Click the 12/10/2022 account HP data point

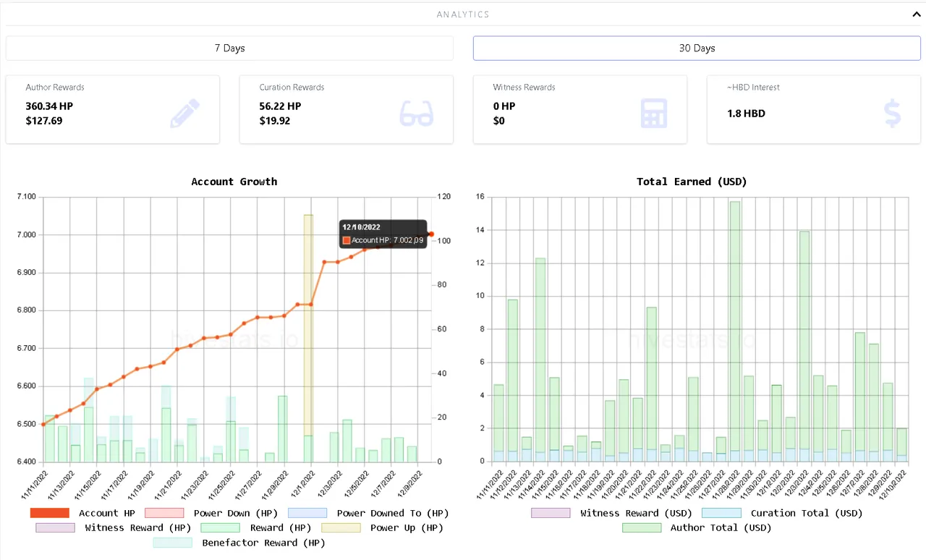tap(431, 234)
